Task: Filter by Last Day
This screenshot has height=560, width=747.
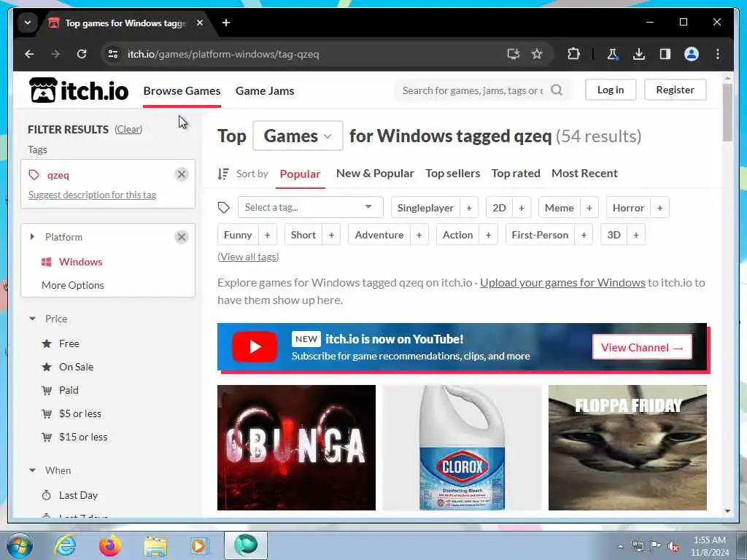Action: coord(78,495)
